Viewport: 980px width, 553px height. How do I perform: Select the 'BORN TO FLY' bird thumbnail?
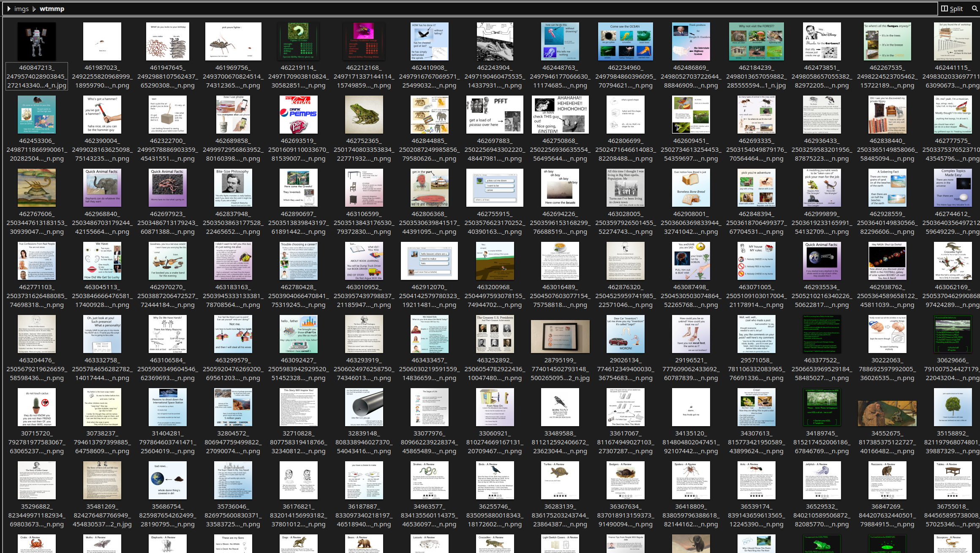point(560,407)
